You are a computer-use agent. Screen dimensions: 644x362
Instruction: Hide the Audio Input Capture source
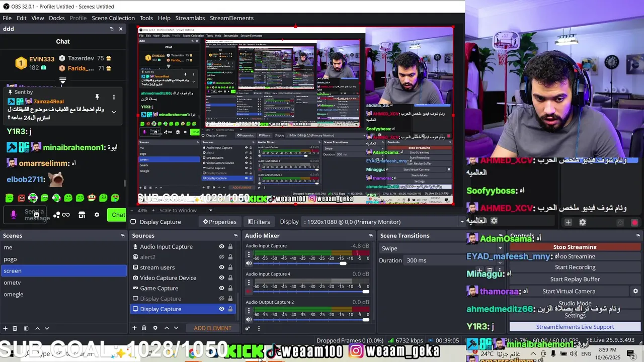tap(221, 246)
